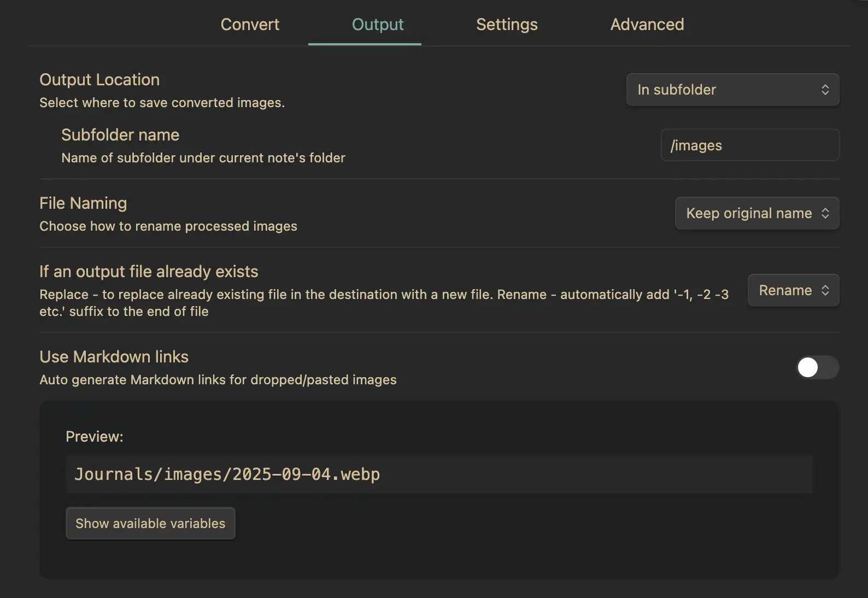This screenshot has width=868, height=598.
Task: Open the Output Location 'In subfolder' dropdown
Action: click(731, 90)
